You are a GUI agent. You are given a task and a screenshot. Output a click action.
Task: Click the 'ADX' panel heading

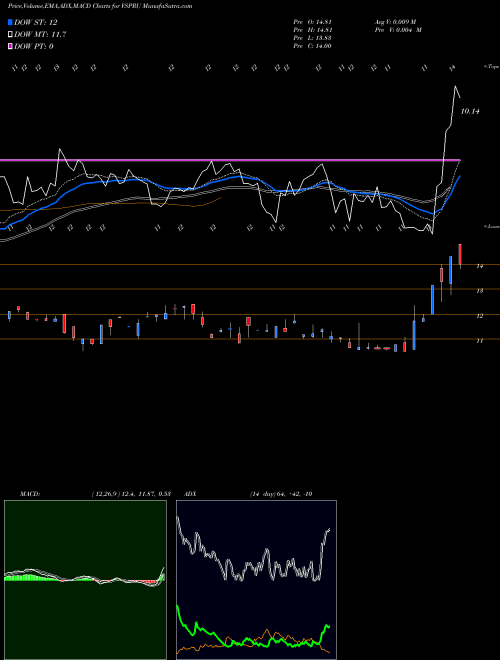coord(190,494)
